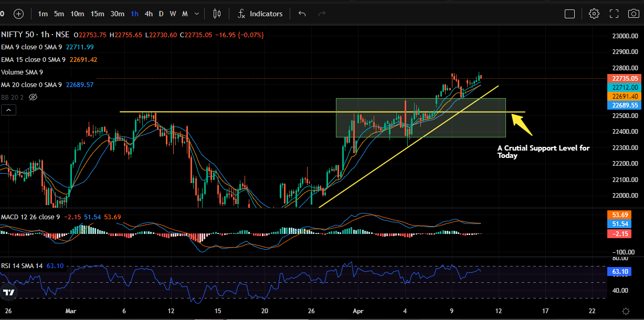Switch to the 1m timeframe
The height and width of the screenshot is (320, 644).
click(x=43, y=14)
